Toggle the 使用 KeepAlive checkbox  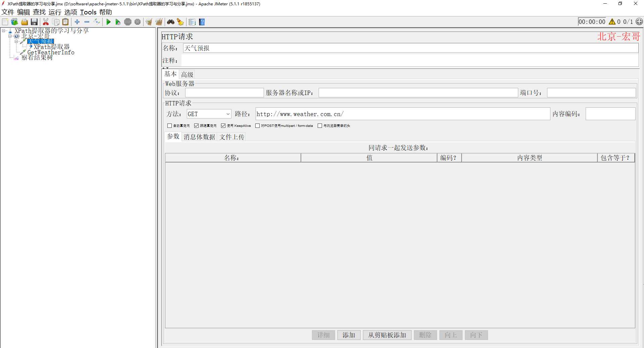pos(223,126)
